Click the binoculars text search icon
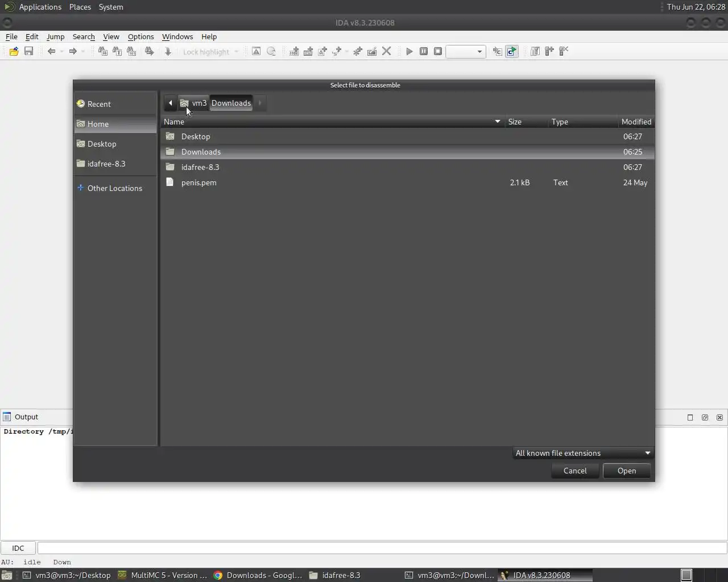Image resolution: width=728 pixels, height=582 pixels. [117, 51]
